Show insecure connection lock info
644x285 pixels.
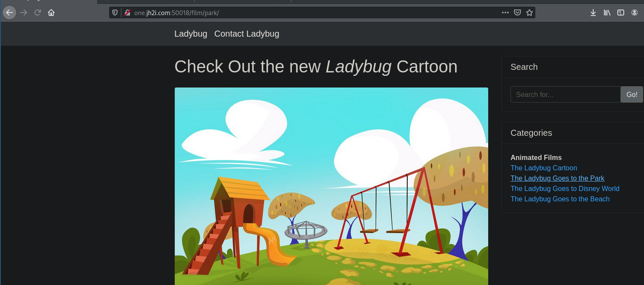[x=127, y=13]
